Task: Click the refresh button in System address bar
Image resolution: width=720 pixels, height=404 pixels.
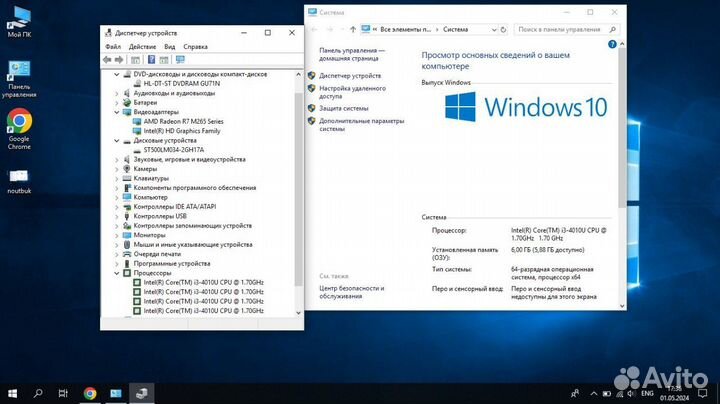Action: (503, 29)
